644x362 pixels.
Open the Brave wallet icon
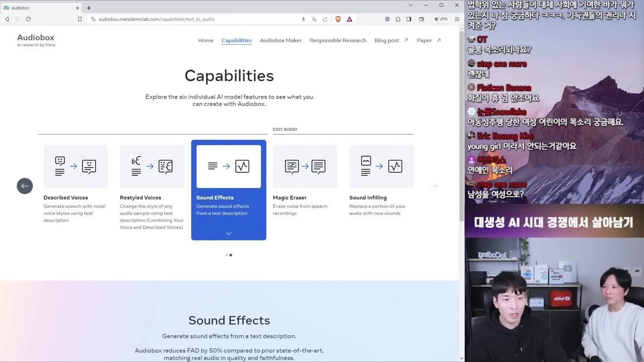tap(422, 19)
